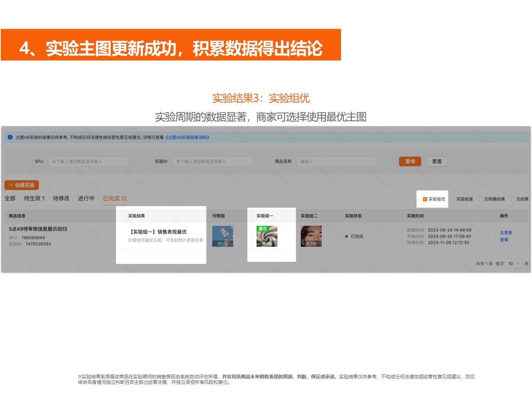Image resolution: width=532 pixels, height=399 pixels.
Task: Go to the 进行中 tab
Action: tap(86, 198)
